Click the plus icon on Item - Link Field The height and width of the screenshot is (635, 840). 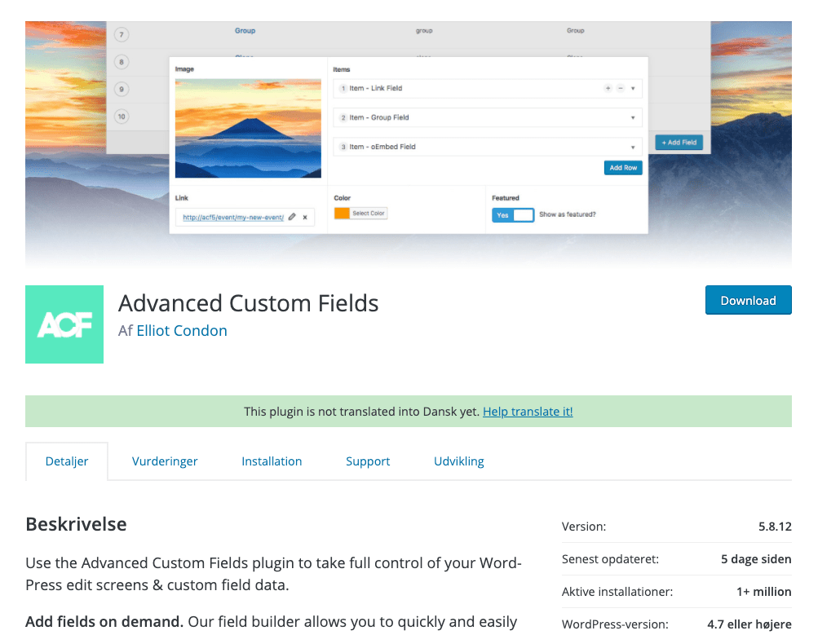click(x=608, y=88)
